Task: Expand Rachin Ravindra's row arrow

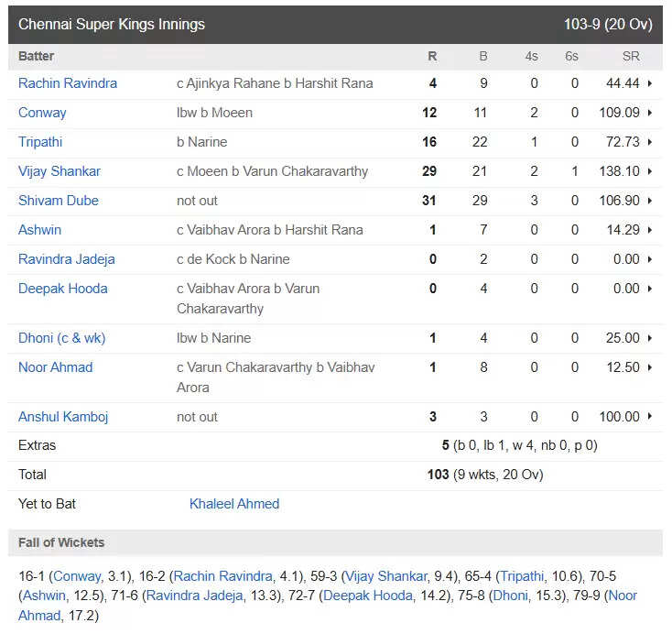Action: tap(650, 83)
